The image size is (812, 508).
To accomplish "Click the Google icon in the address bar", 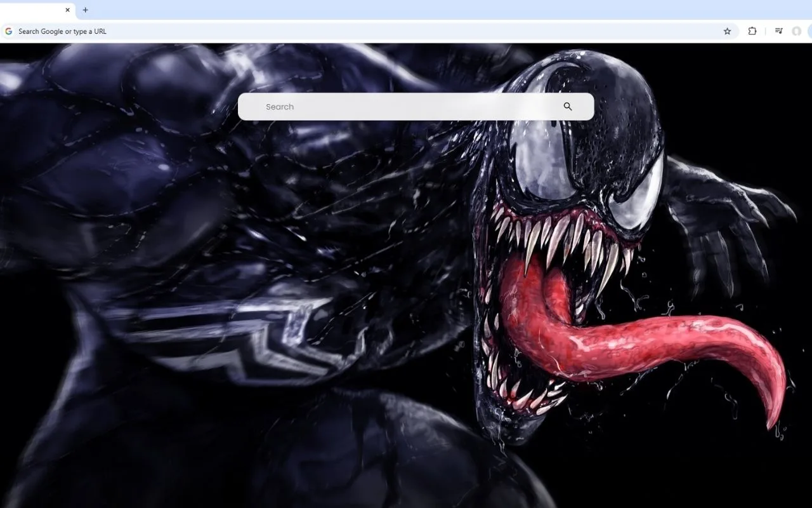I will click(x=9, y=31).
